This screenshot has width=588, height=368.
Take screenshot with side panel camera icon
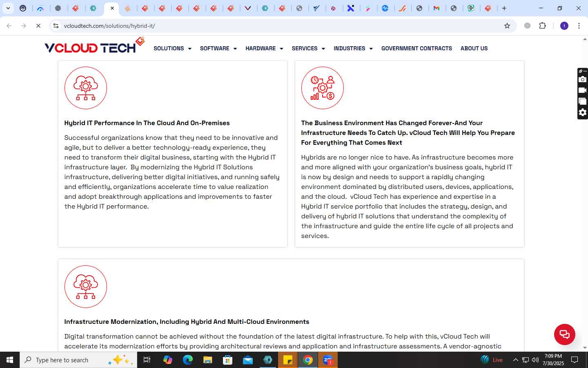pos(583,79)
